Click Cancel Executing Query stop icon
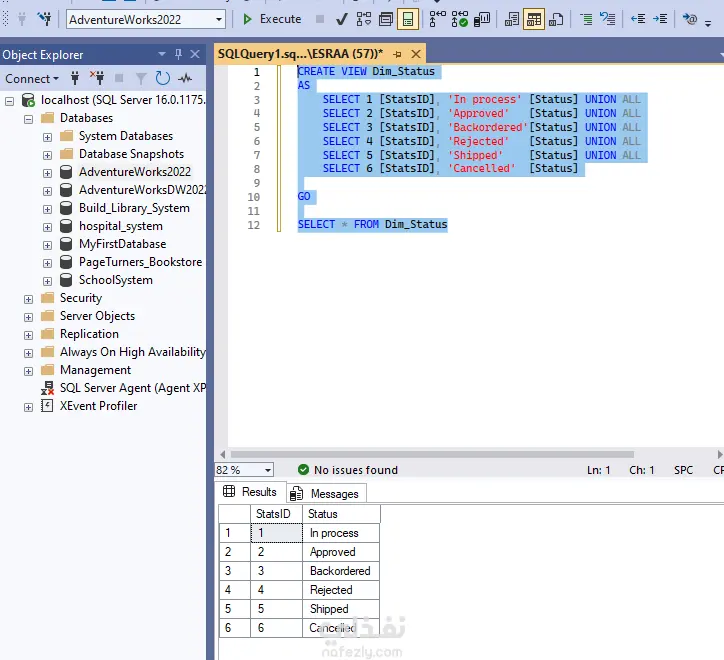Screen dimensions: 724x660 click(320, 19)
